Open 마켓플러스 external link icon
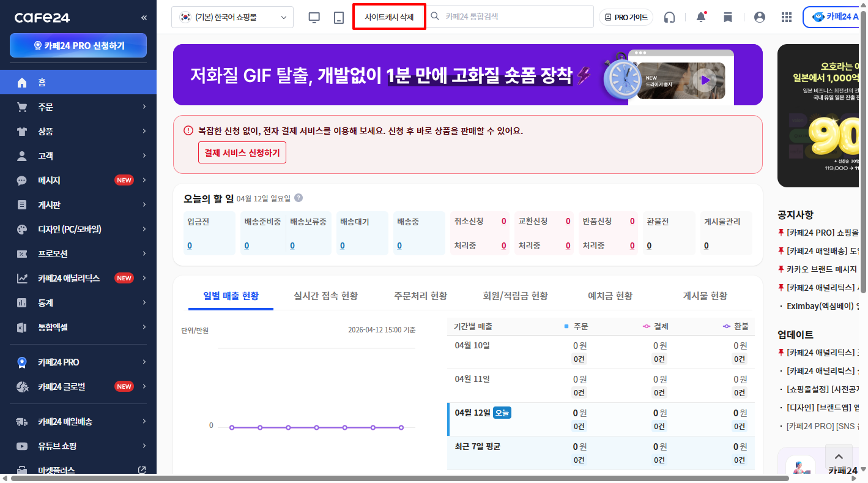This screenshot has height=483, width=868. pyautogui.click(x=142, y=470)
